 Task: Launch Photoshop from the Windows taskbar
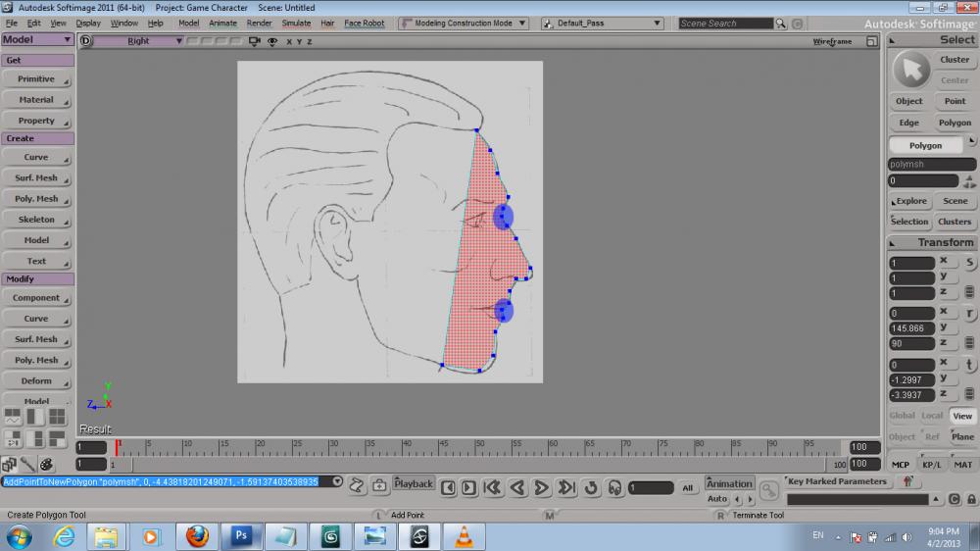[x=241, y=536]
